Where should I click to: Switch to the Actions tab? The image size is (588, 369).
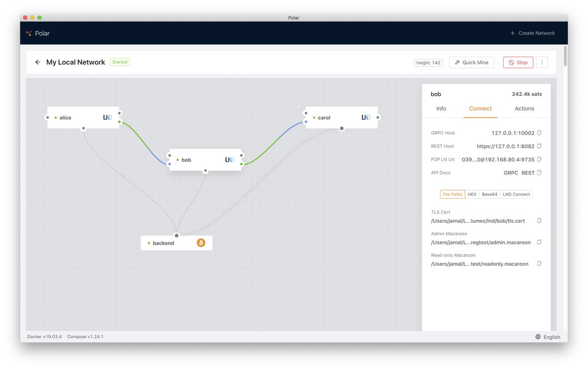tap(524, 109)
